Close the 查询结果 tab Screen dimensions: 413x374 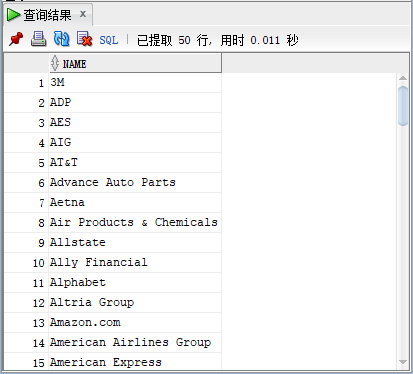[83, 14]
